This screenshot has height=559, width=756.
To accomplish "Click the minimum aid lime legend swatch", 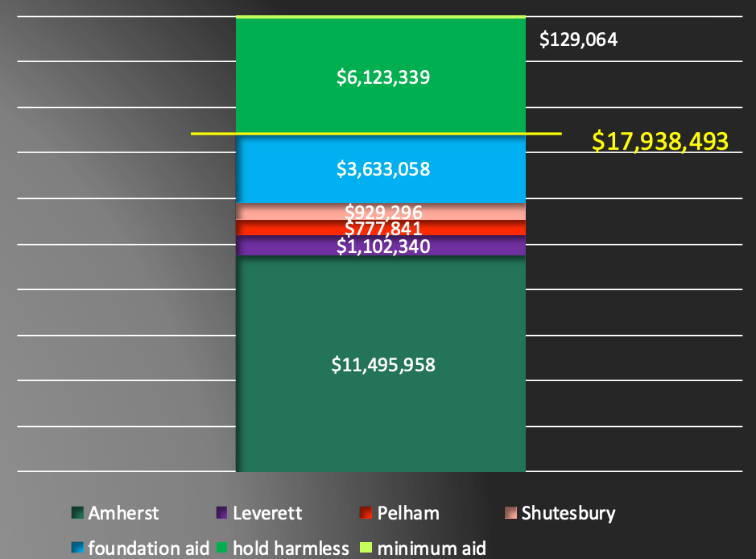I will 364,549.
